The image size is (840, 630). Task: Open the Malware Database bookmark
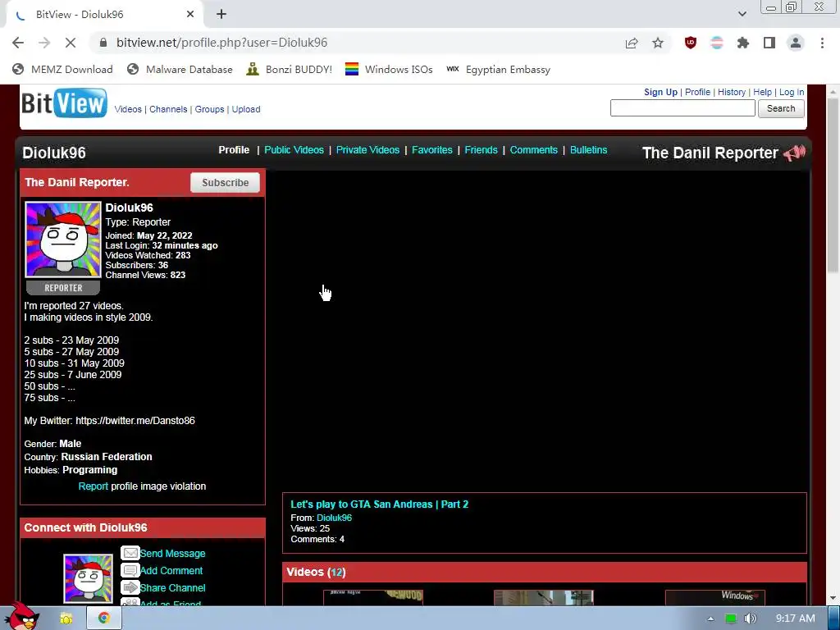[180, 70]
